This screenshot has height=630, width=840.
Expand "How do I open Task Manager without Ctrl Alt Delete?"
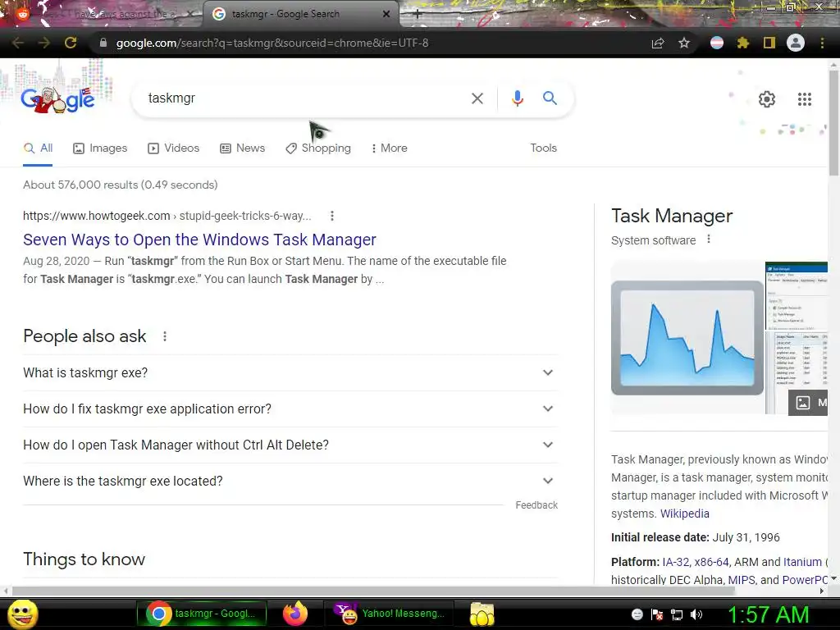[x=290, y=445]
